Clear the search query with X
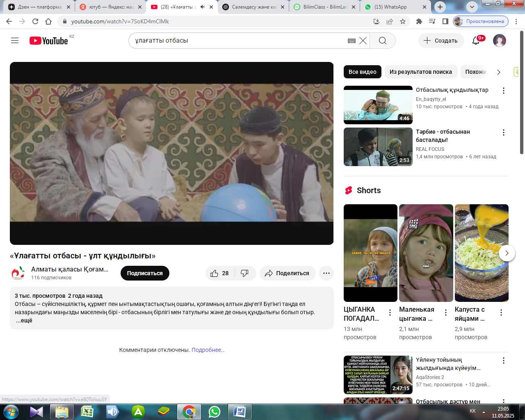This screenshot has height=420, width=525. click(x=363, y=41)
